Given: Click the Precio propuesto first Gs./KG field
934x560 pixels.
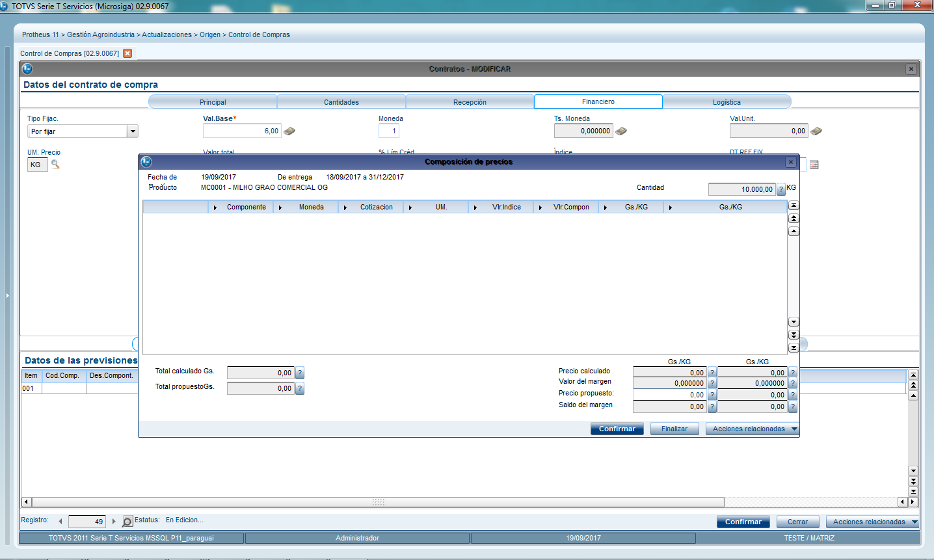Looking at the screenshot, I should click(670, 395).
